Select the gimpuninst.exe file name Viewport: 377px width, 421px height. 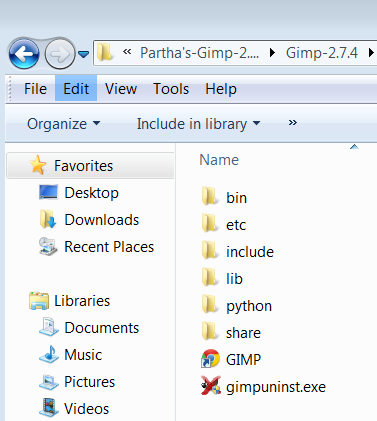coord(276,387)
